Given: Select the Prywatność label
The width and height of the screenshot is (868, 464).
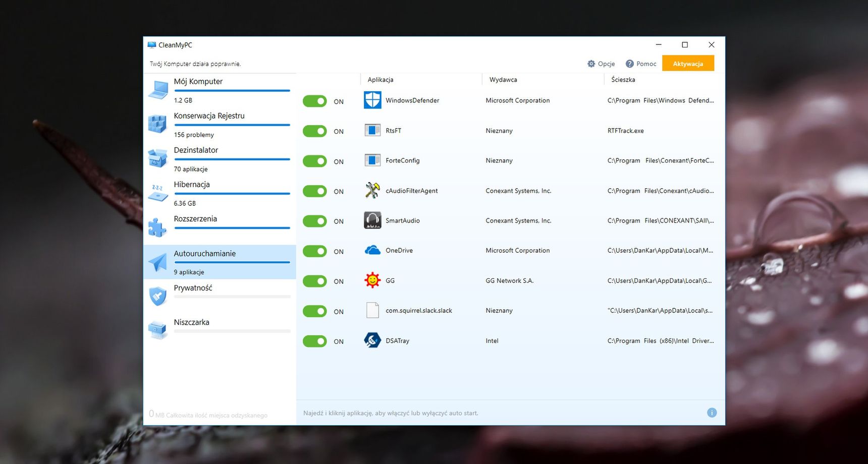Looking at the screenshot, I should [193, 288].
